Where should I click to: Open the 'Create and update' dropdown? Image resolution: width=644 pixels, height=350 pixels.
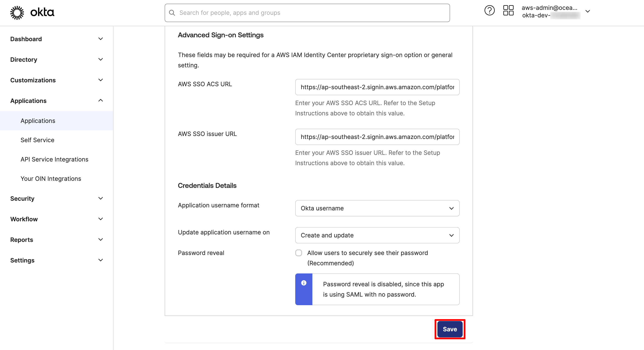tap(377, 235)
